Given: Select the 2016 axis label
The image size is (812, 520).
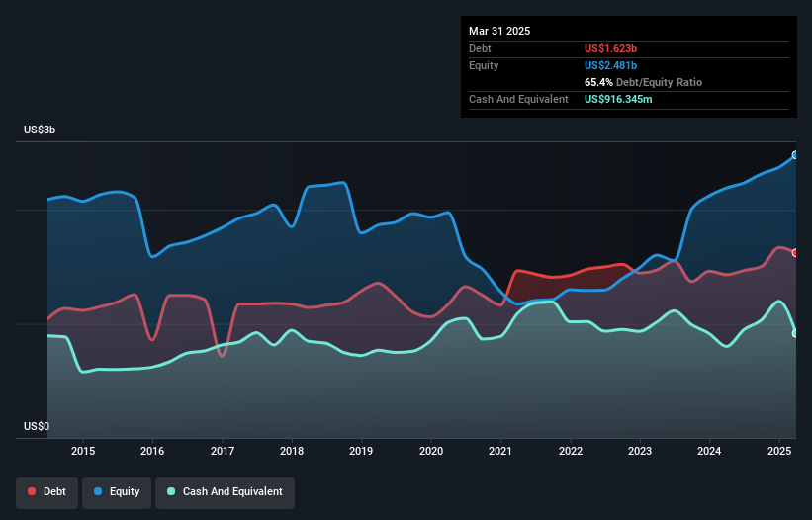Looking at the screenshot, I should (x=152, y=451).
